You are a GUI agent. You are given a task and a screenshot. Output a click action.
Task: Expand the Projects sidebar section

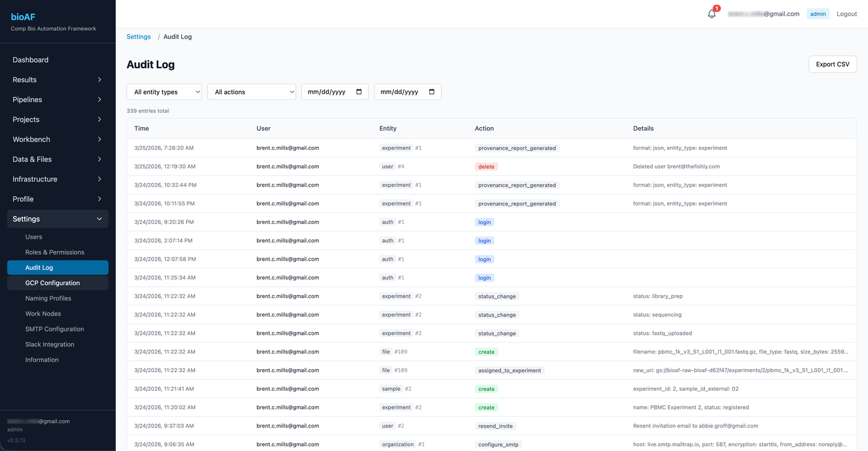(x=58, y=119)
